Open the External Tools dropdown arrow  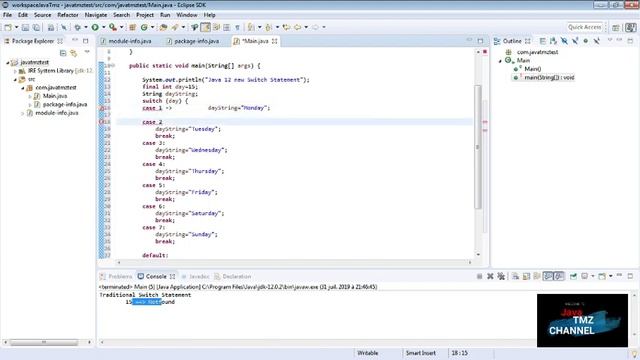[121, 27]
